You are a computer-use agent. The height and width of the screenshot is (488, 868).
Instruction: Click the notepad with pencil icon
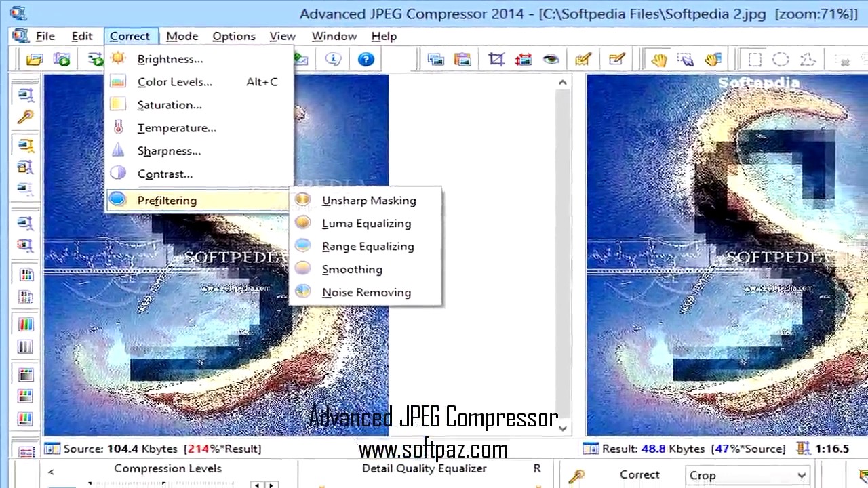616,60
